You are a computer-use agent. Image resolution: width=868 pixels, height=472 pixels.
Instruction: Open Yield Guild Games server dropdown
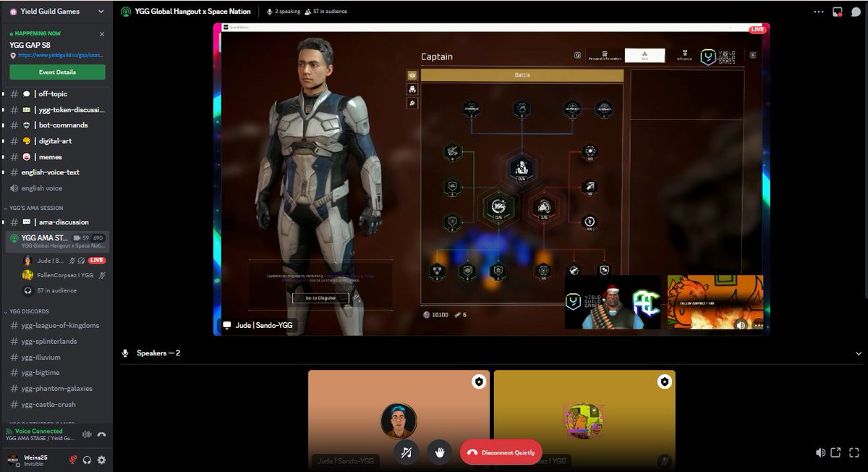coord(56,12)
